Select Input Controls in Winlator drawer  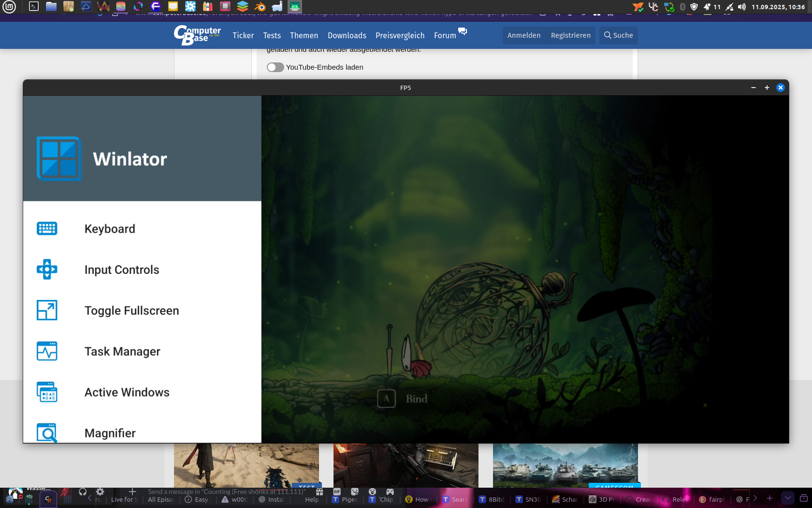pos(142,269)
